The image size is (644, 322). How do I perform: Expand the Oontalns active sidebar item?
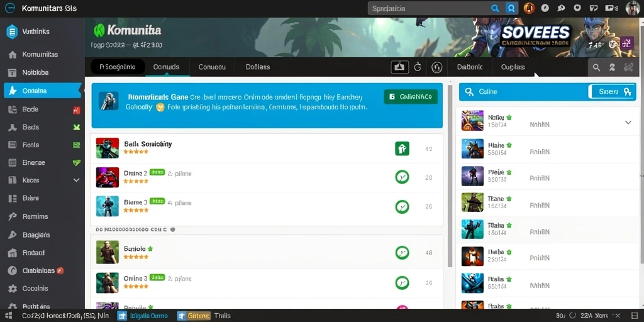pyautogui.click(x=43, y=91)
